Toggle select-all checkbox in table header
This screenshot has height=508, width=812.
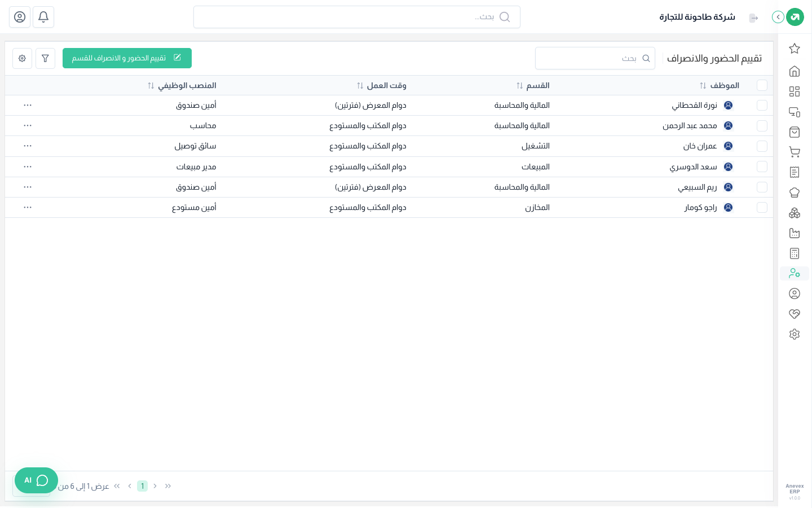coord(762,85)
